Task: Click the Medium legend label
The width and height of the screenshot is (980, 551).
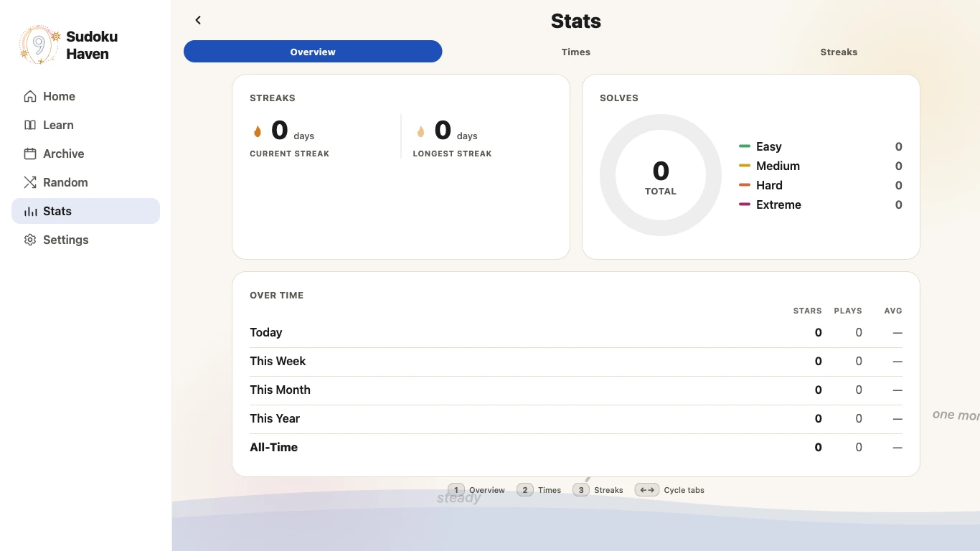Action: [778, 166]
